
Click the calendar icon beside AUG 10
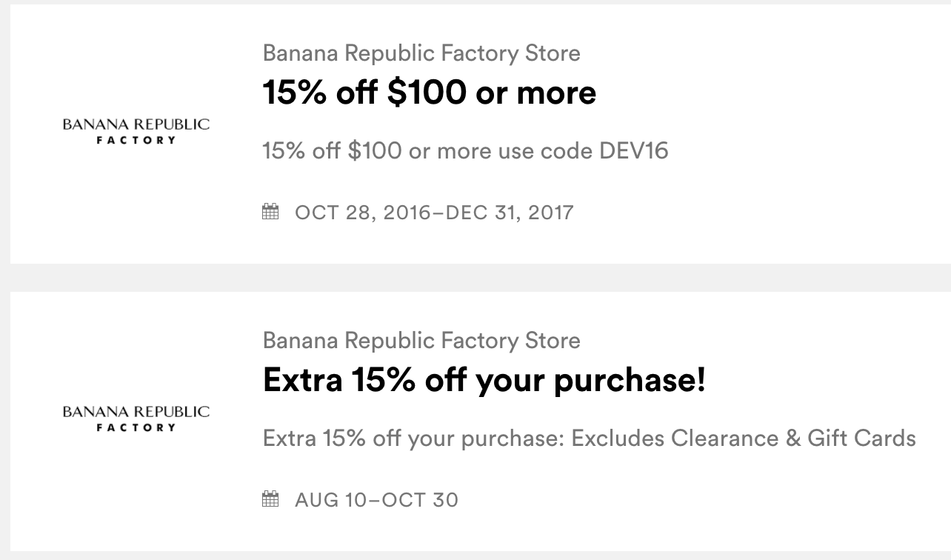(x=270, y=499)
